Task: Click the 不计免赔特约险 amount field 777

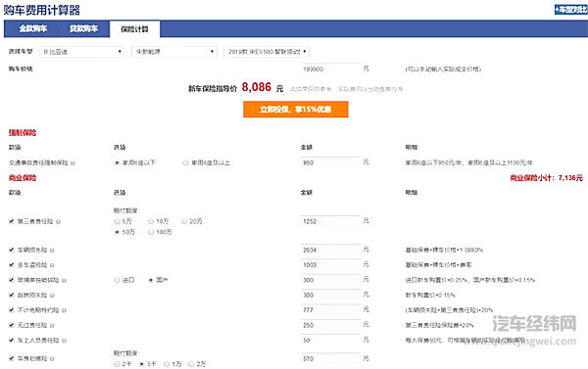Action: pos(330,310)
